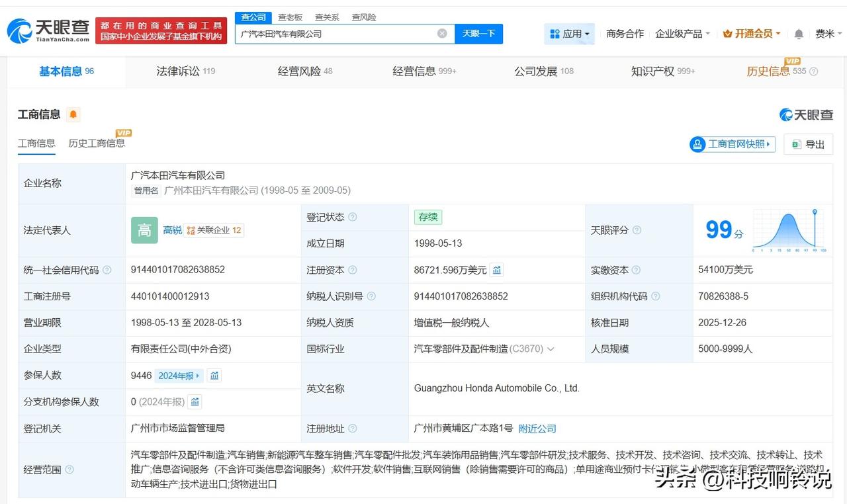847x504 pixels.
Task: Switch to the 法律诉讼 tab
Action: (185, 71)
